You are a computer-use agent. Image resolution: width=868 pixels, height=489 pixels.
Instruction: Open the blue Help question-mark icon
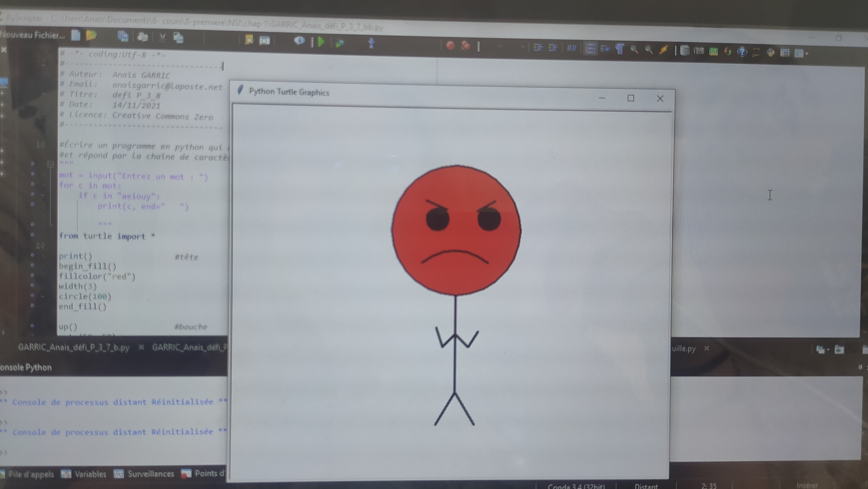coord(742,52)
